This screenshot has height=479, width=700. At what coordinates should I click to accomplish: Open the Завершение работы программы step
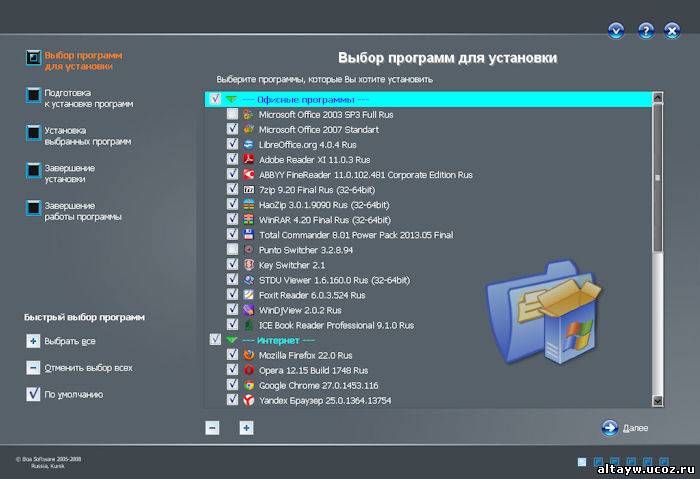click(74, 211)
